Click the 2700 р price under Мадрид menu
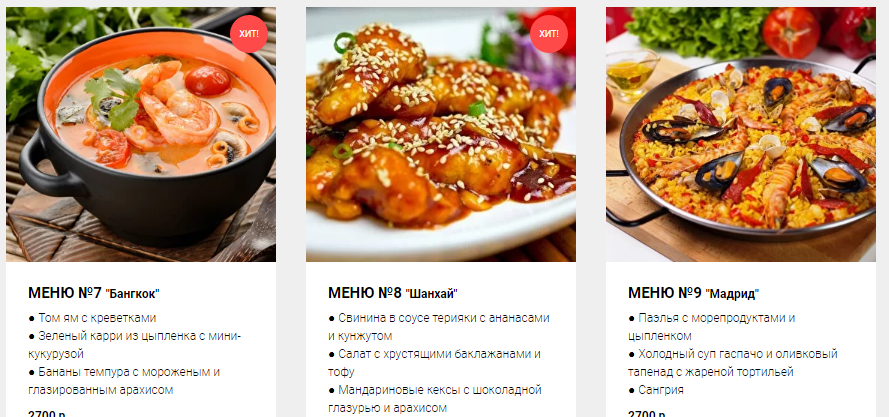This screenshot has height=417, width=889. (646, 414)
